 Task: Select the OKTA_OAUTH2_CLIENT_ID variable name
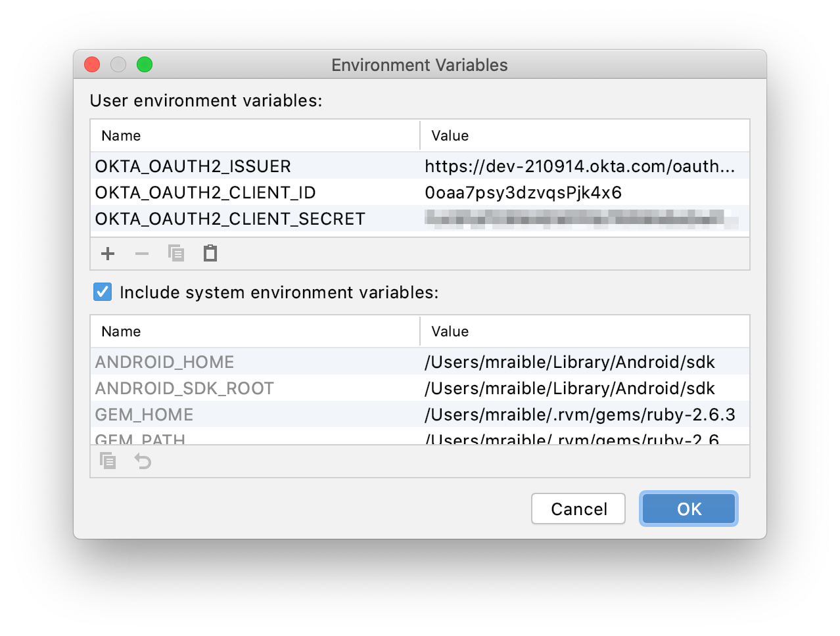(205, 193)
